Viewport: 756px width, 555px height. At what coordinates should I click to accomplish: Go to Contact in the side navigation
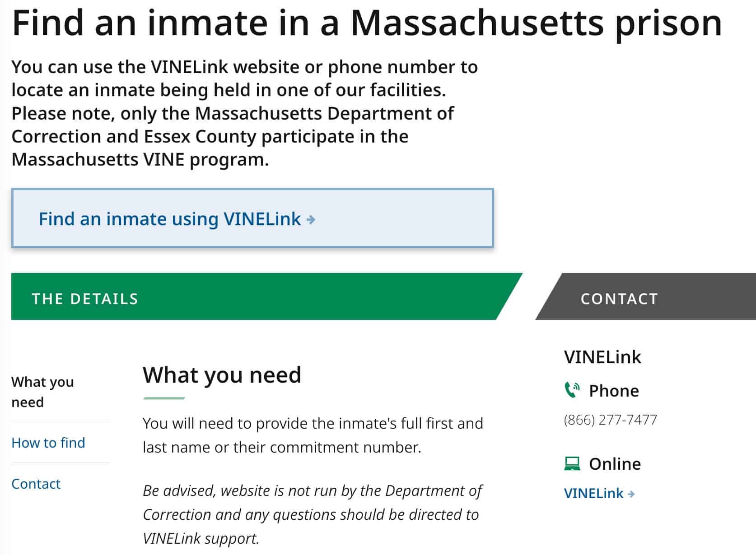tap(36, 484)
